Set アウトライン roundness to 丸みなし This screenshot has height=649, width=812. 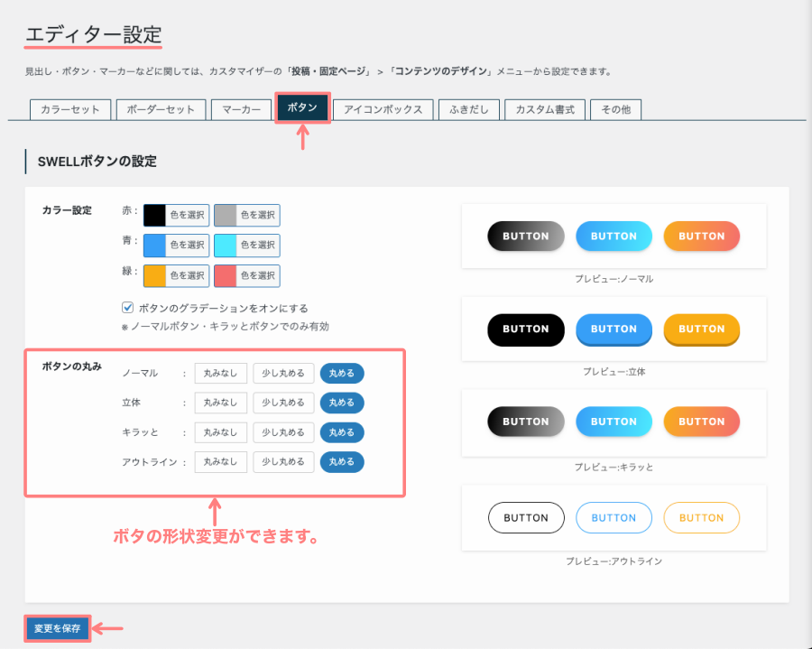point(220,462)
